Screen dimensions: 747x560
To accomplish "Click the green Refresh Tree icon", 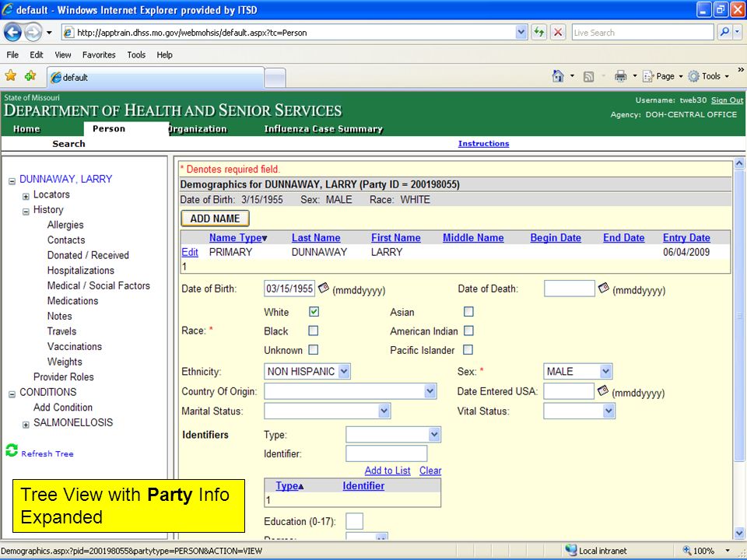I will pos(12,450).
